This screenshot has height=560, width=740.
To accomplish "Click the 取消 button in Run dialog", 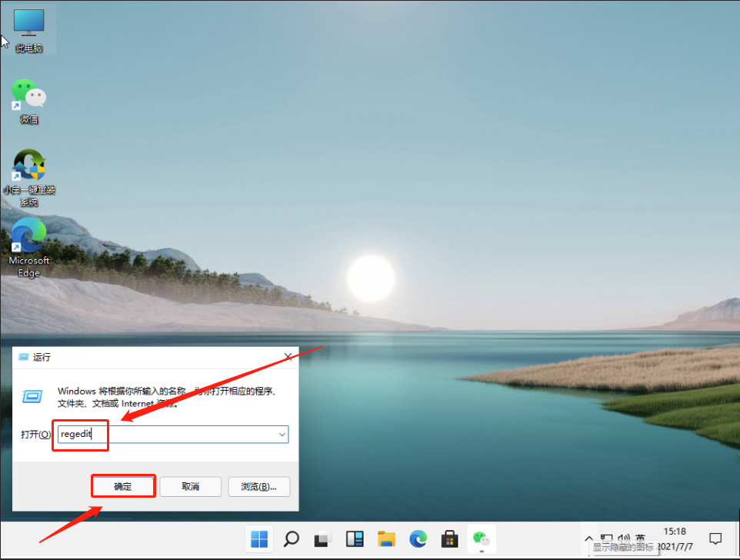I will point(191,486).
